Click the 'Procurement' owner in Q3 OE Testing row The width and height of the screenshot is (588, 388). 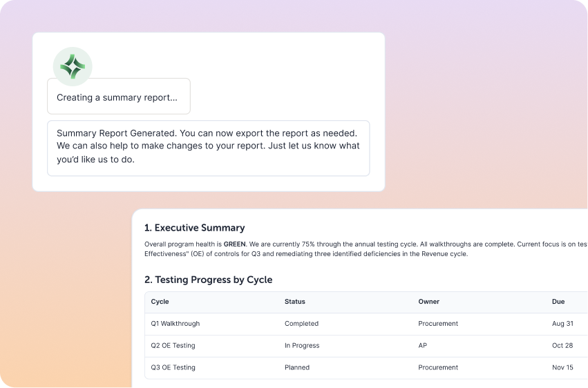pyautogui.click(x=438, y=367)
